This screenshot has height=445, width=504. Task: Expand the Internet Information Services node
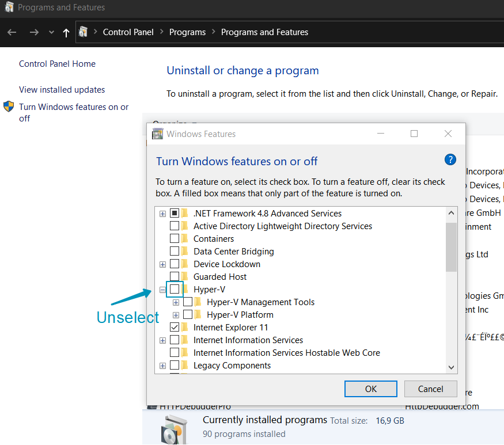point(162,340)
